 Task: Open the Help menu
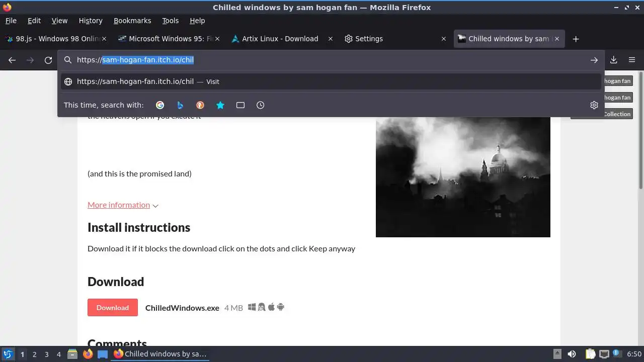pos(197,21)
